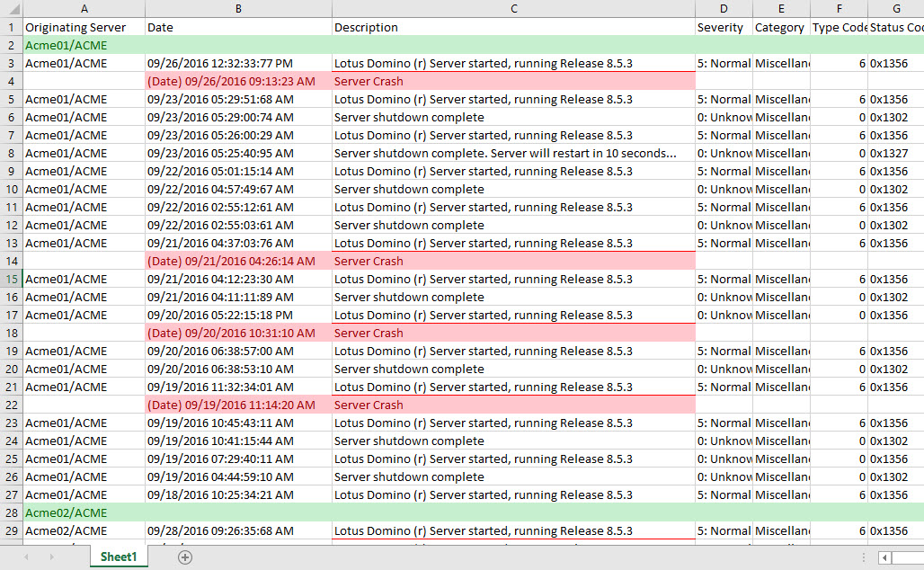The width and height of the screenshot is (924, 570).
Task: Go to previous sheet arrow
Action: pyautogui.click(x=26, y=557)
